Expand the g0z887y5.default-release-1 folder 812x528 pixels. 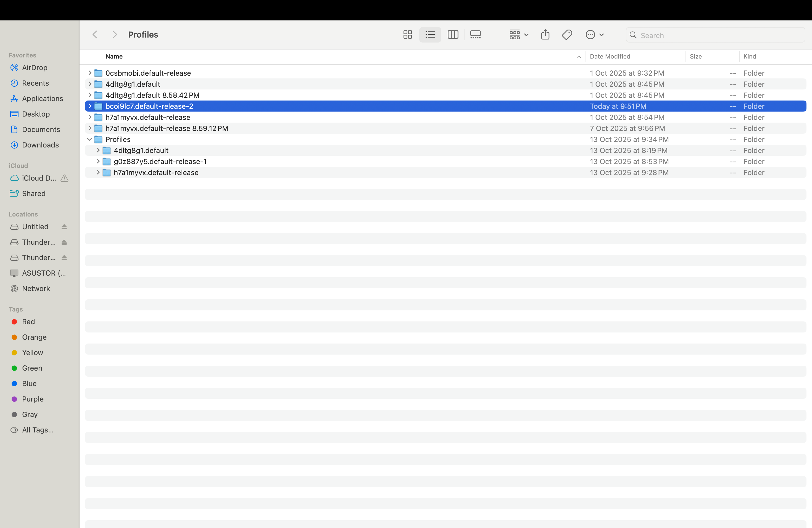pyautogui.click(x=98, y=161)
